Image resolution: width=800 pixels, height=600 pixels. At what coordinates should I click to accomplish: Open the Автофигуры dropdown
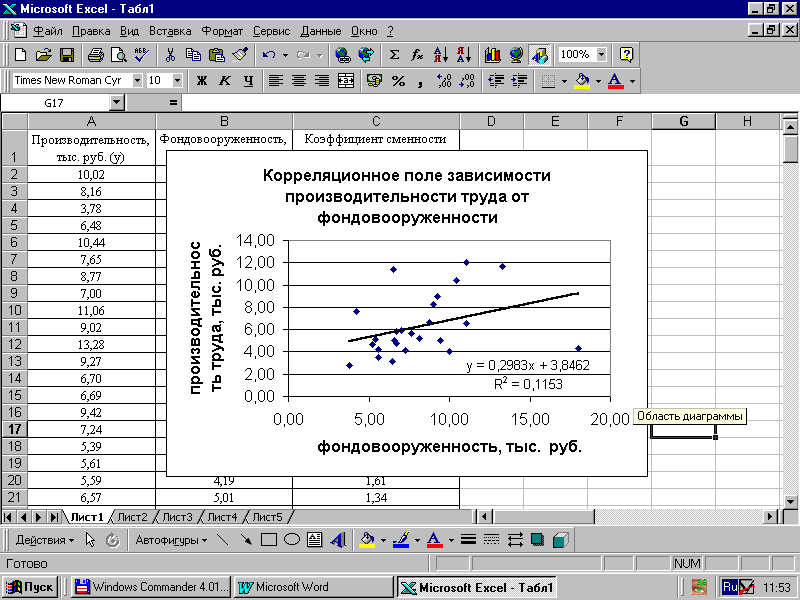click(x=171, y=540)
